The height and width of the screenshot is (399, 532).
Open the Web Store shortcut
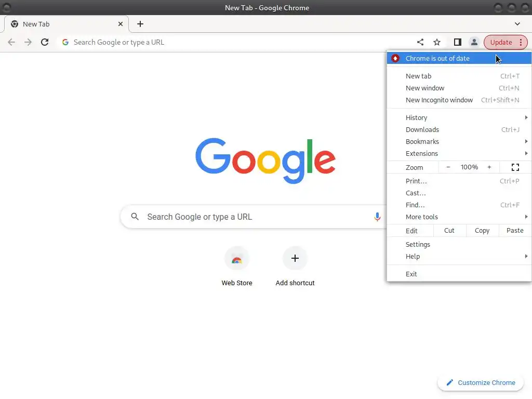point(237,267)
